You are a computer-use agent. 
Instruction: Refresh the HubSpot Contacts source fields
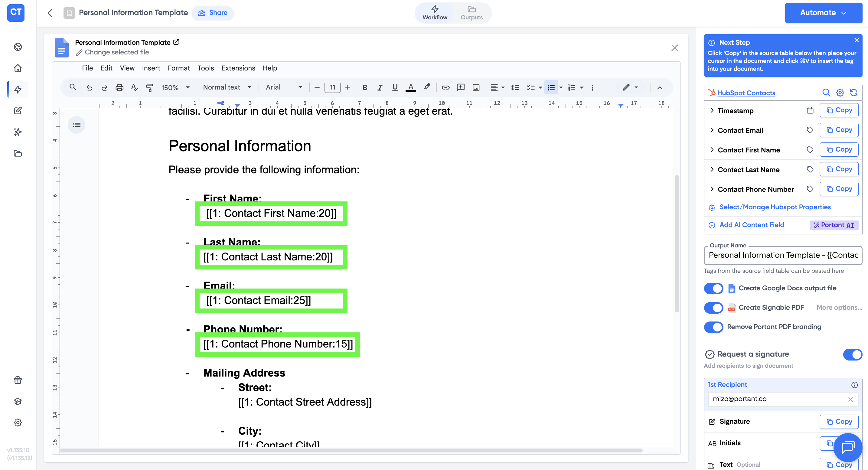tap(853, 93)
